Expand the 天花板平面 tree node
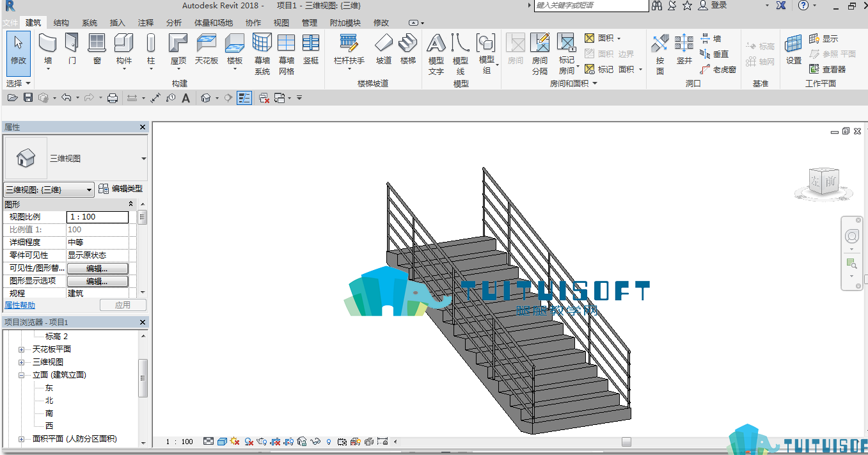868x455 pixels. click(21, 349)
